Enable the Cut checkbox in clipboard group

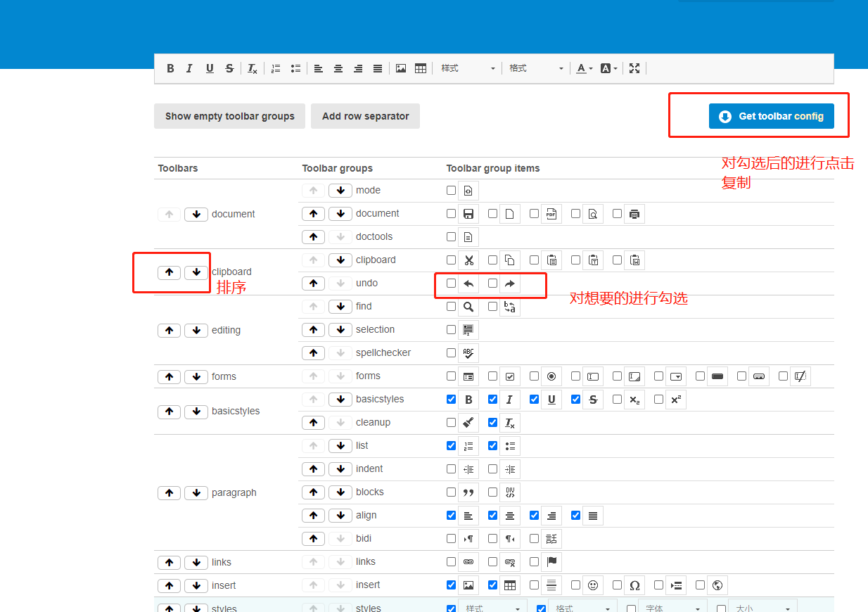[x=450, y=260]
